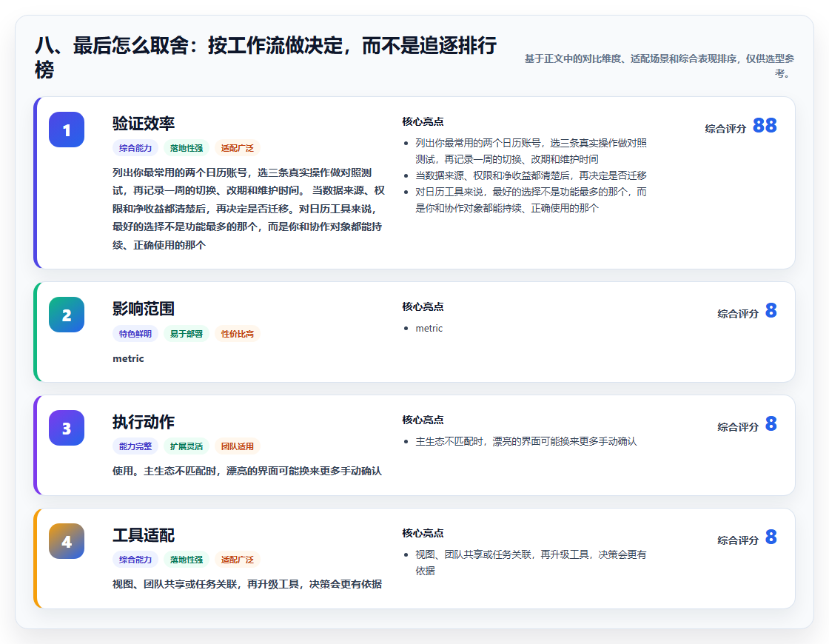Screen dimensions: 829x644
Task: Click 综合评分 label in 影响范围 card
Action: (737, 314)
